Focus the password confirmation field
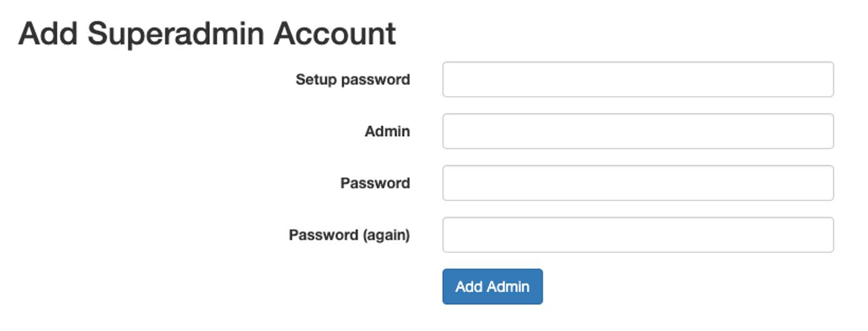Image resolution: width=868 pixels, height=331 pixels. pyautogui.click(x=638, y=235)
